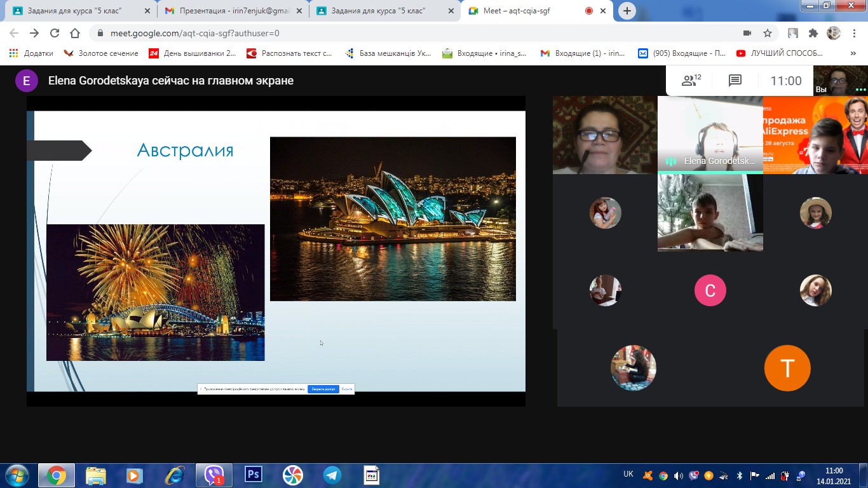Screen dimensions: 868x488
Task: Open the Meet participants list
Action: pyautogui.click(x=691, y=81)
